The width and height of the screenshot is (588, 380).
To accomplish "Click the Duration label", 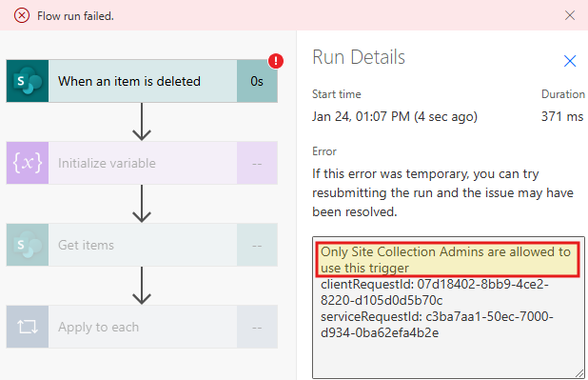I will (x=563, y=94).
